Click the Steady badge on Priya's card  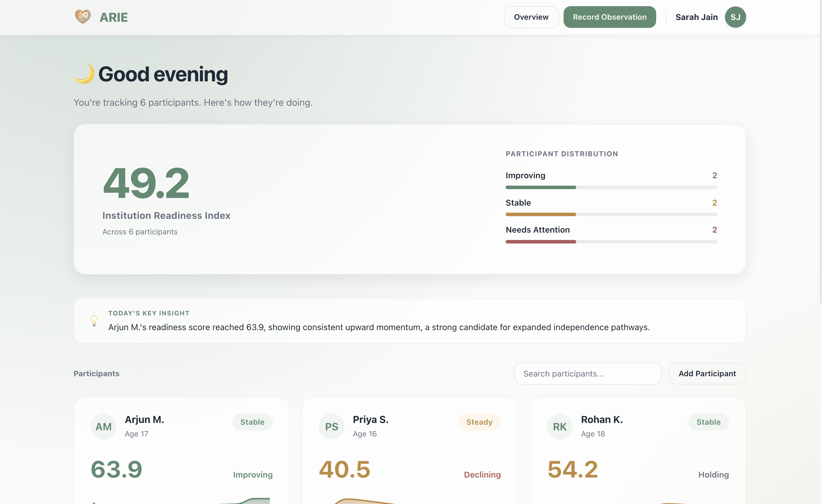pyautogui.click(x=479, y=422)
